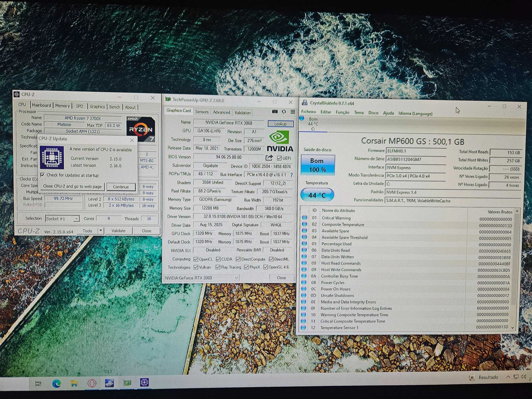Click the Bom 100 % health status button
This screenshot has height=399, width=532.
[317, 165]
